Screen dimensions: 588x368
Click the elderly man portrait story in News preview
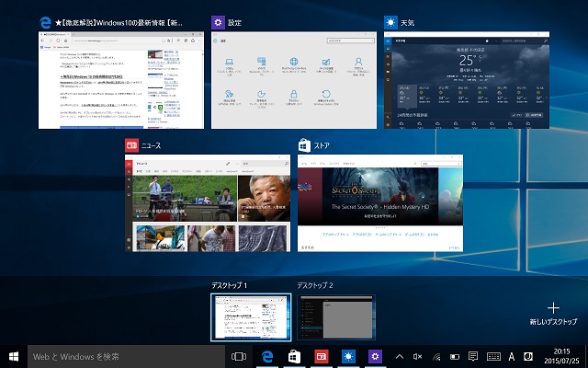[x=264, y=199]
